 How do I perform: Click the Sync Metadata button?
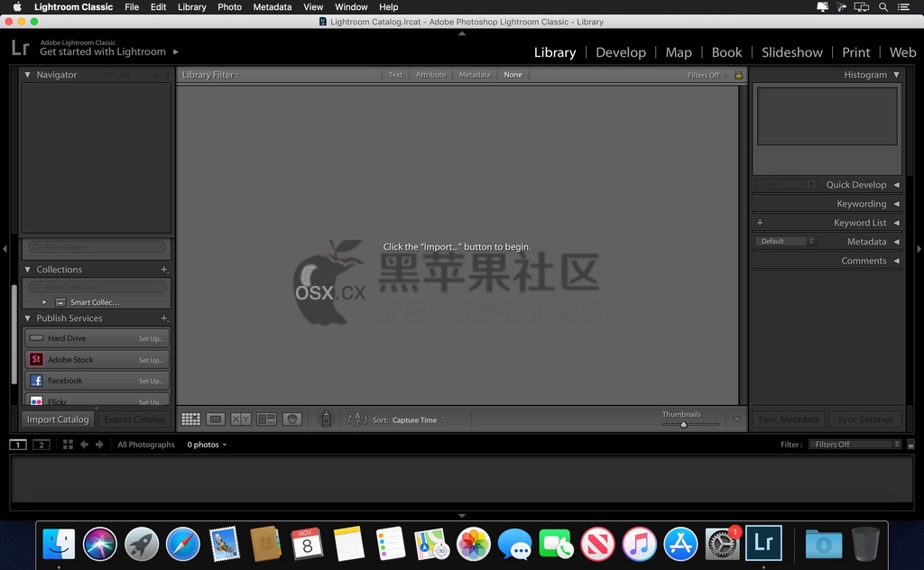[x=789, y=419]
